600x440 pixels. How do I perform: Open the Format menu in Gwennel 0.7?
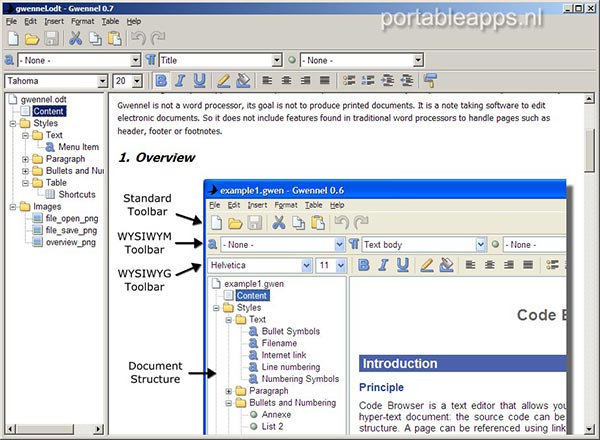tap(83, 21)
